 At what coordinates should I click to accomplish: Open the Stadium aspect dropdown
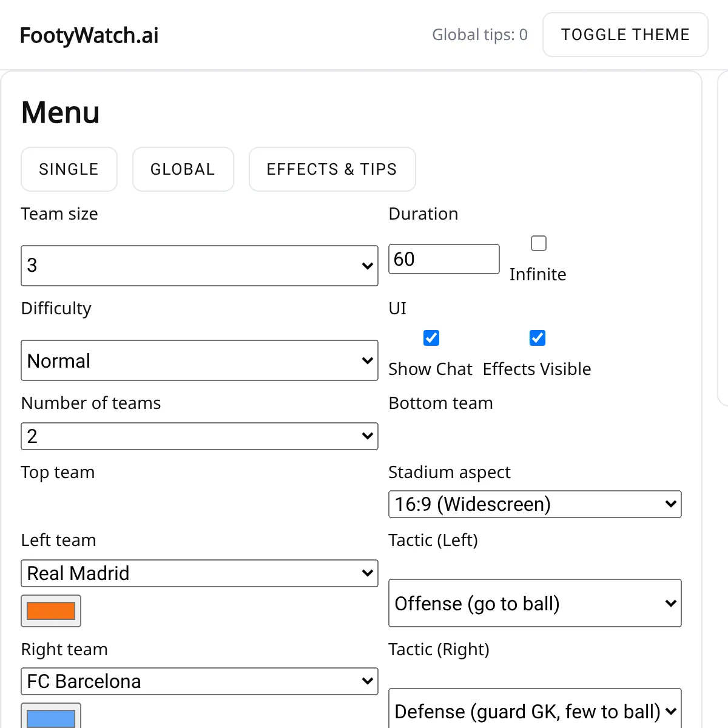click(x=534, y=504)
